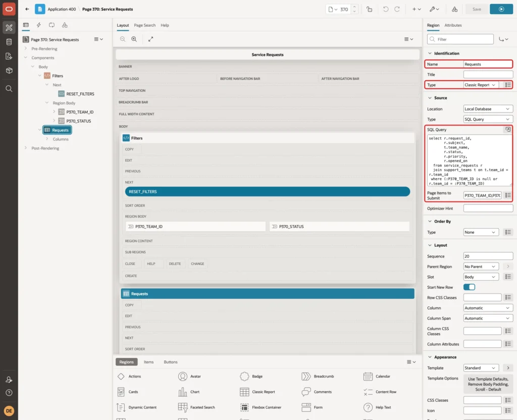Switch to the Shared Components tab icon
Image resolution: width=517 pixels, height=420 pixels.
point(65,25)
